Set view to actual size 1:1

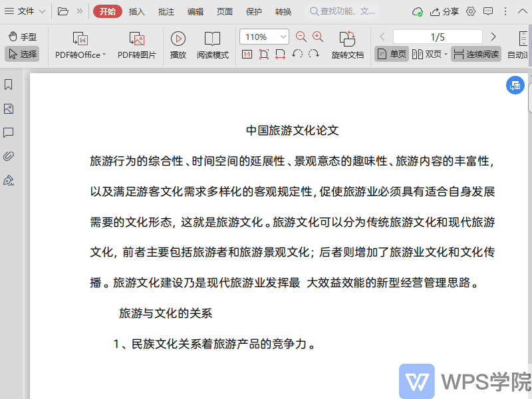[247, 55]
